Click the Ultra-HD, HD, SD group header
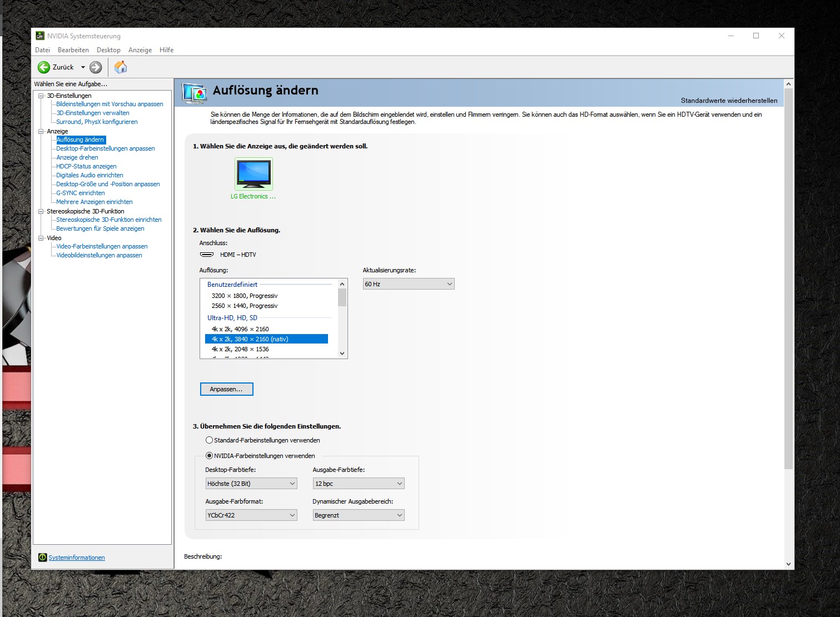Image resolution: width=840 pixels, height=617 pixels. (232, 318)
